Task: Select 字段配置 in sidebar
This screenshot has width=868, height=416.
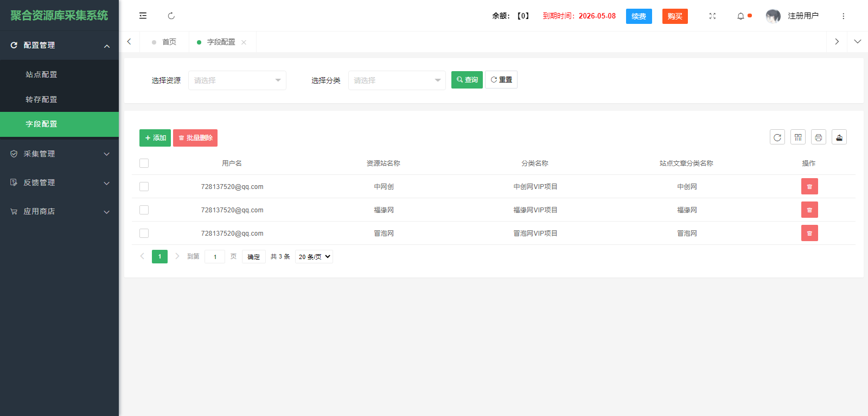Action: pyautogui.click(x=60, y=124)
